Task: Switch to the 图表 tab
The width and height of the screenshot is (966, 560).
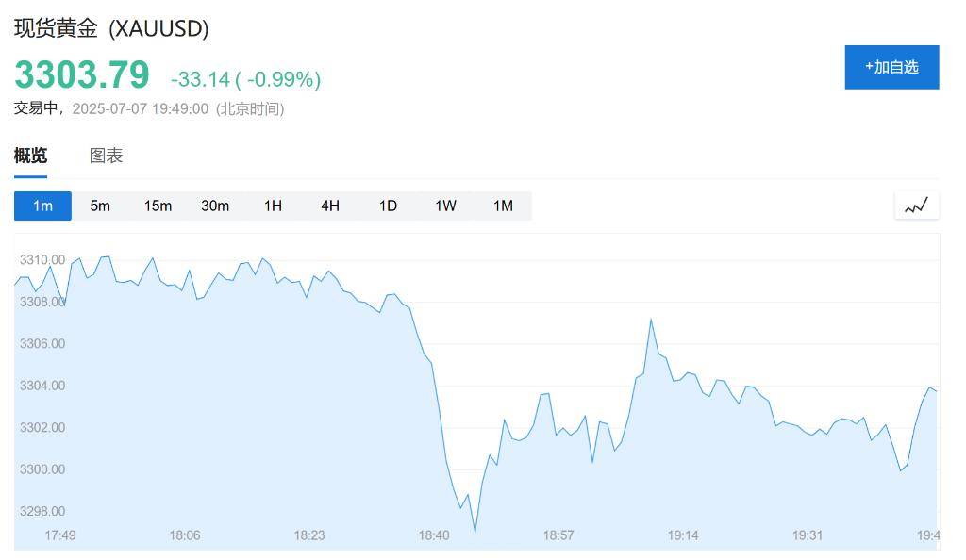Action: pyautogui.click(x=107, y=155)
